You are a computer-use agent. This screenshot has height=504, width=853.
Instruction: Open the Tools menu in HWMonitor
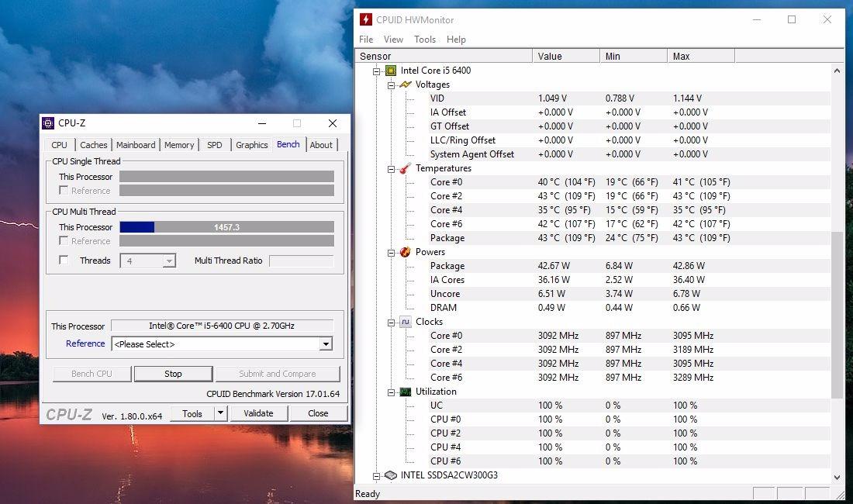(x=425, y=39)
